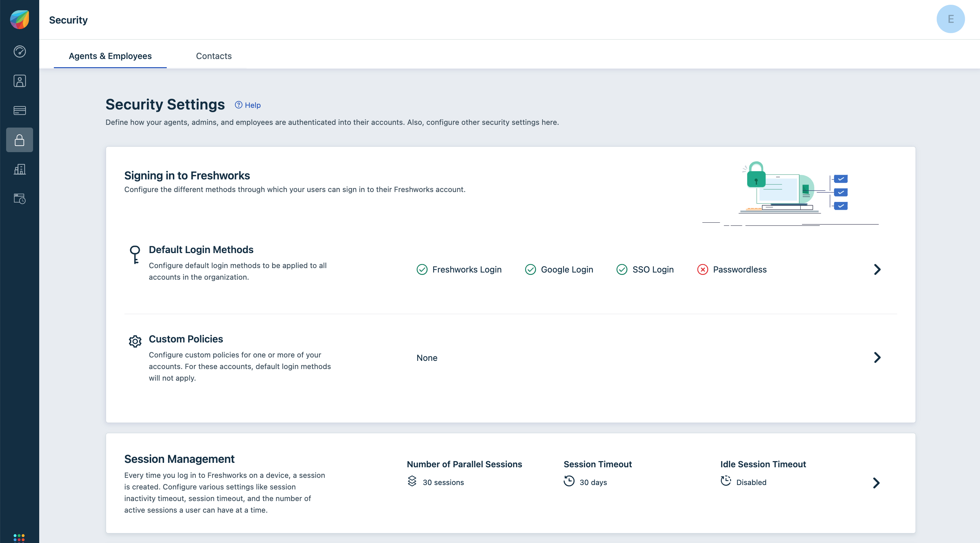Click the profile avatar labeled E
This screenshot has height=543, width=980.
coord(950,19)
